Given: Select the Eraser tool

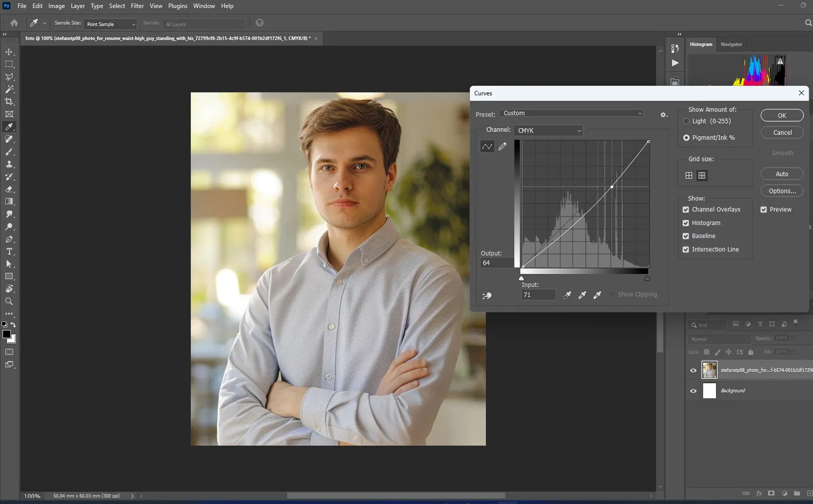Looking at the screenshot, I should (x=9, y=189).
